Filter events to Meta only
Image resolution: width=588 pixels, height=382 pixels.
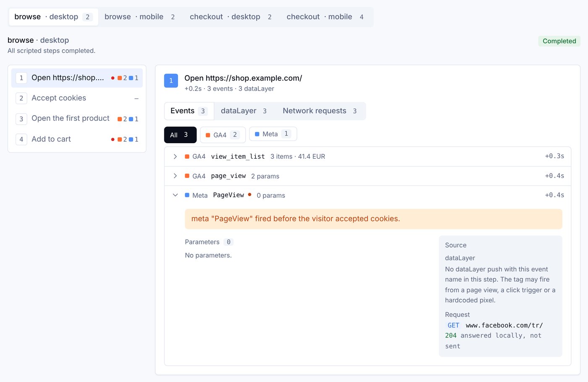[273, 134]
